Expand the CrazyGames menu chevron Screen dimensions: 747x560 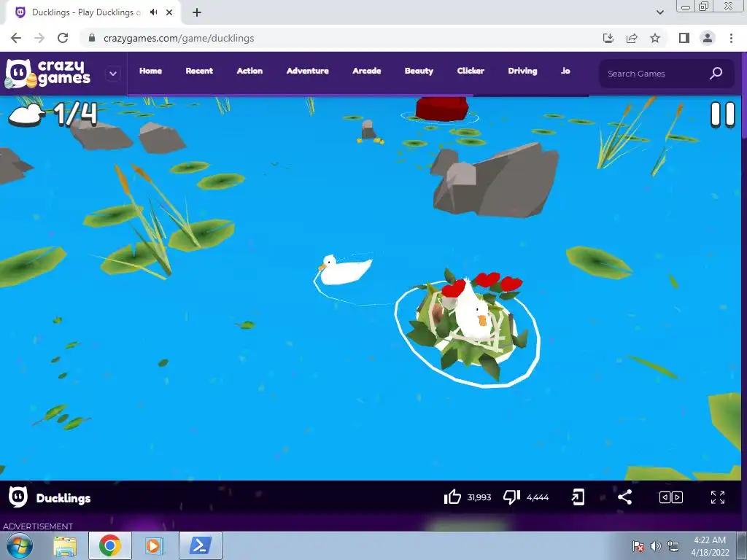click(113, 74)
